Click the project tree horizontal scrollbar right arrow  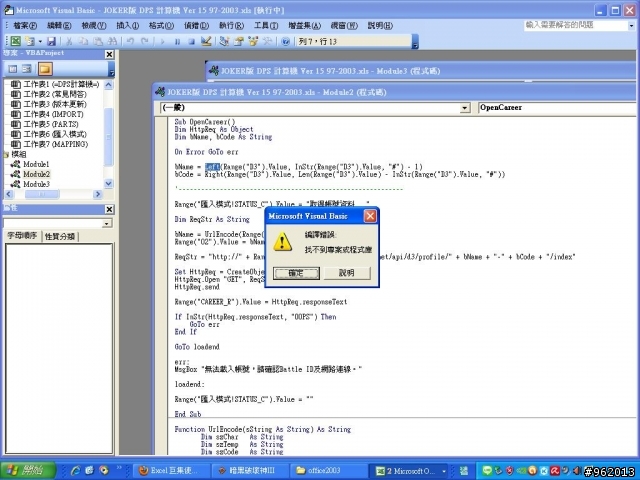[x=98, y=194]
